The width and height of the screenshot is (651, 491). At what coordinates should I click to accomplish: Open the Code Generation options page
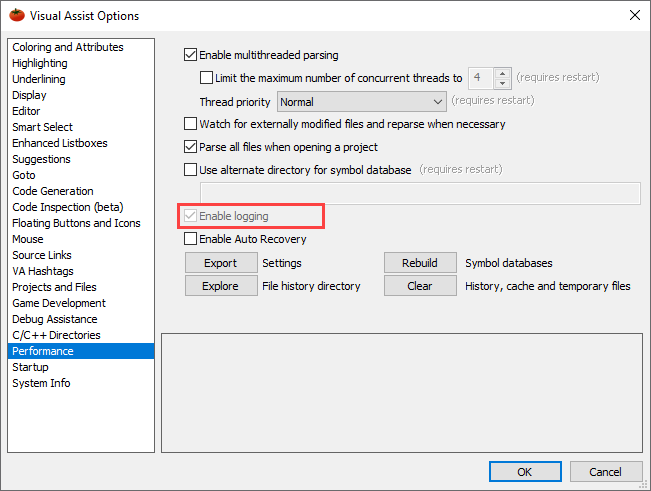pos(53,191)
